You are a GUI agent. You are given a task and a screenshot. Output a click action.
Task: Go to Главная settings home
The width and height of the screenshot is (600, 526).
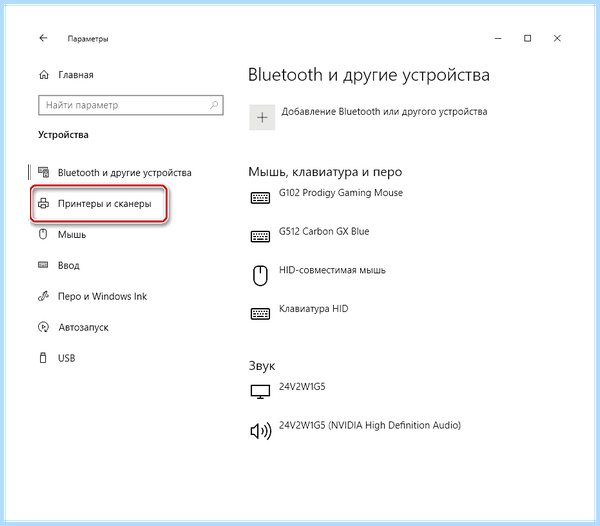pyautogui.click(x=76, y=75)
